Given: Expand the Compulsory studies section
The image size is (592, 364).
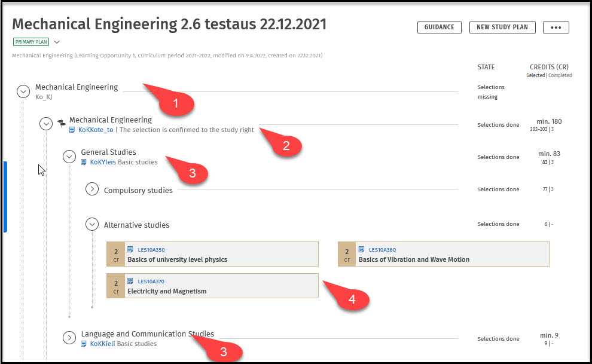Looking at the screenshot, I should click(91, 189).
